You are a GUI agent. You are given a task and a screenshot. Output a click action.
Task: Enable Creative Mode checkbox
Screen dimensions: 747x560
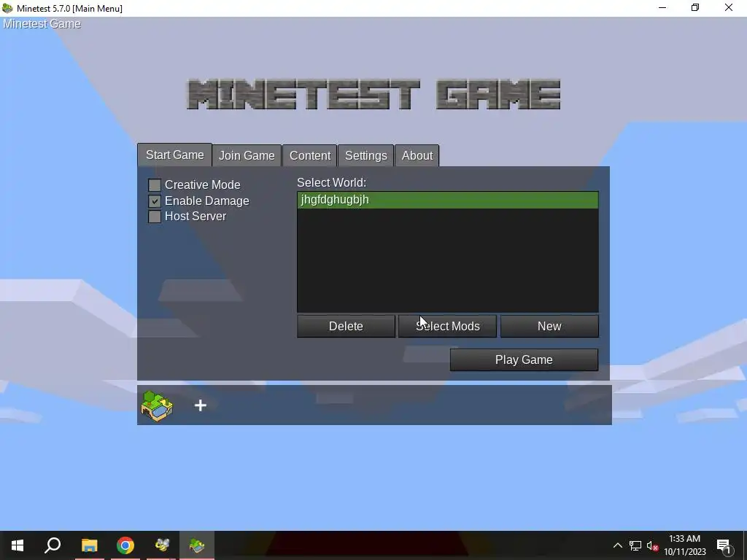(x=155, y=184)
